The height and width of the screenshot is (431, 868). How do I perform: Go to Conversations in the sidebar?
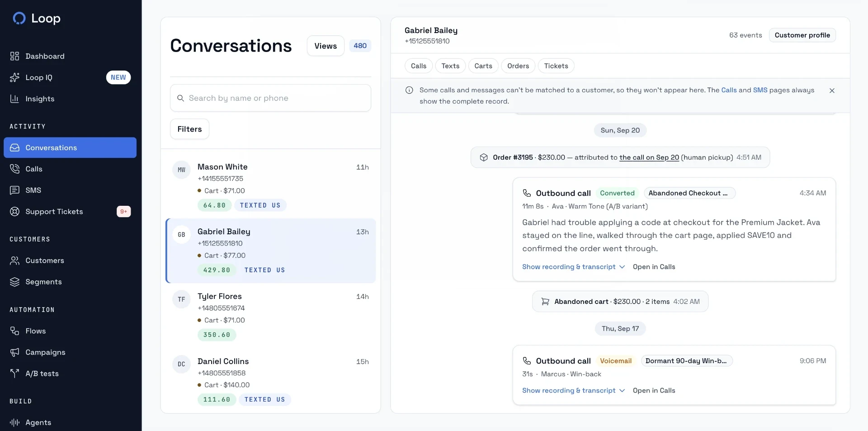(70, 148)
